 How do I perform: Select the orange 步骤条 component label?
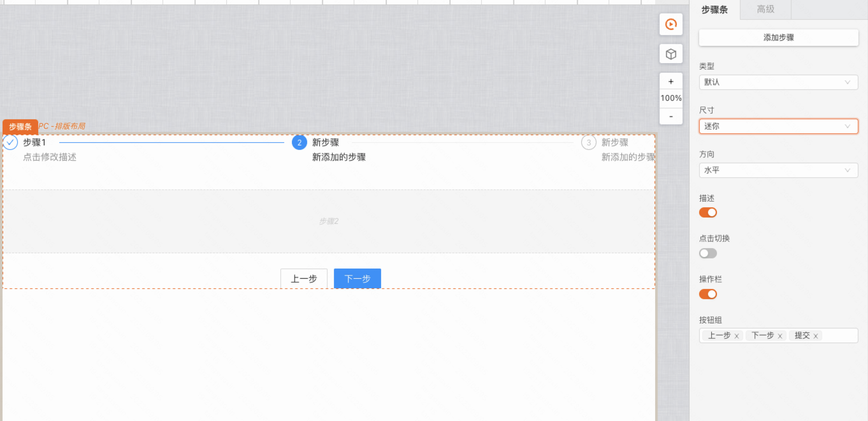click(x=20, y=127)
